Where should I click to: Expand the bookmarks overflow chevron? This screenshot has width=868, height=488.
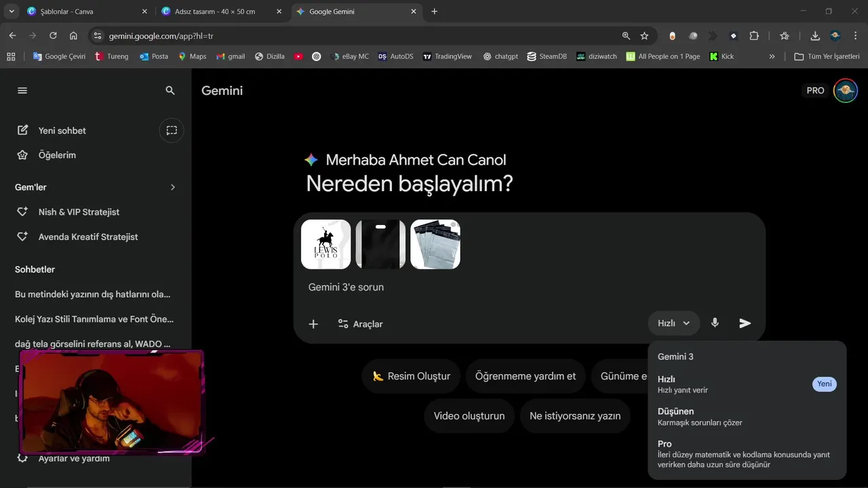pyautogui.click(x=772, y=56)
